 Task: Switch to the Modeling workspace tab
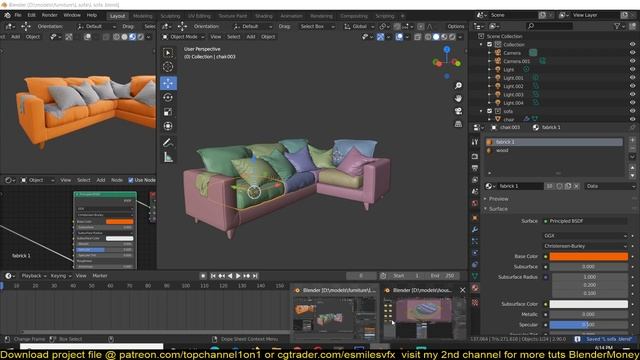pos(143,16)
